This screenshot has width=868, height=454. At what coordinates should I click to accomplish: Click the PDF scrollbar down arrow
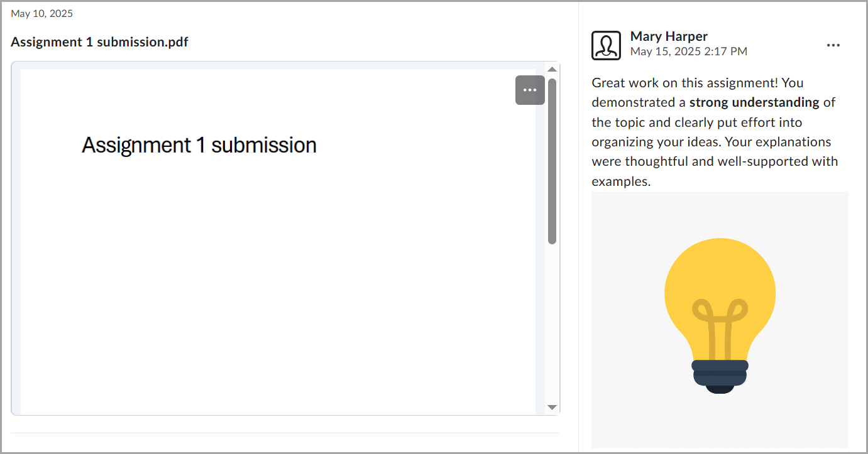(552, 408)
